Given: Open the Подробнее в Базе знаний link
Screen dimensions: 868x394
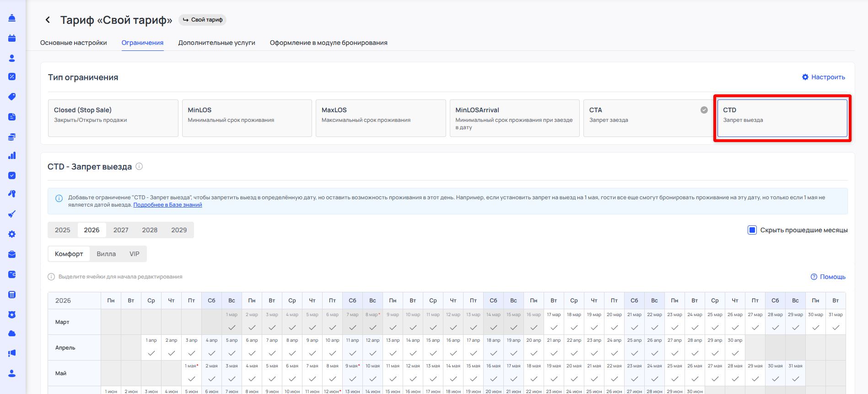Looking at the screenshot, I should coord(167,205).
